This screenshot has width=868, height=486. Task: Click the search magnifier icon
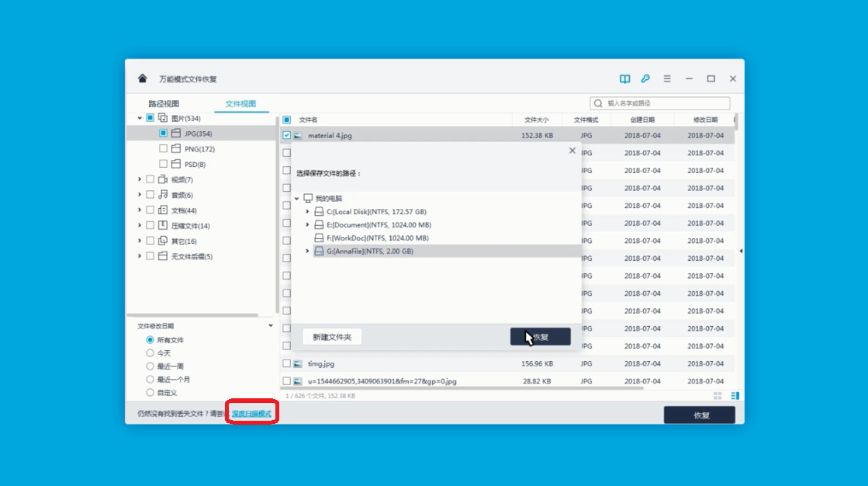[598, 103]
